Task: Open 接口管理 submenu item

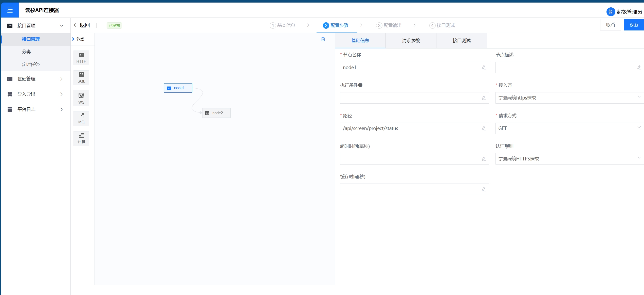Action: point(36,39)
